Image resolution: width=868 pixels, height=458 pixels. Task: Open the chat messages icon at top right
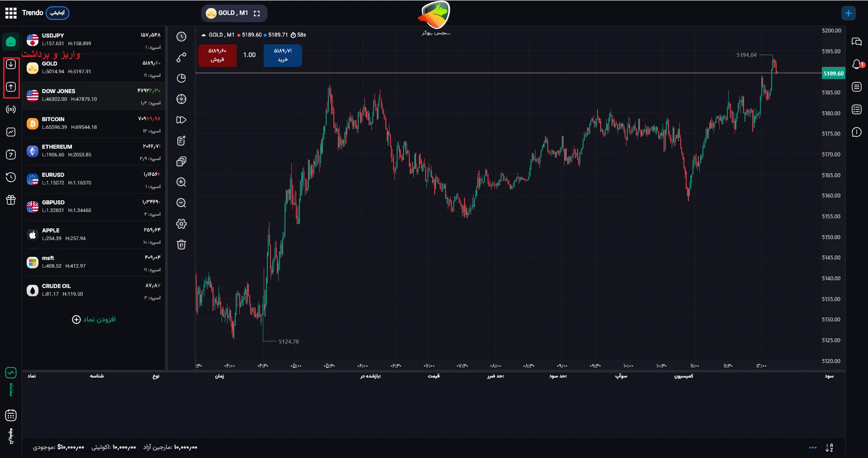(857, 42)
